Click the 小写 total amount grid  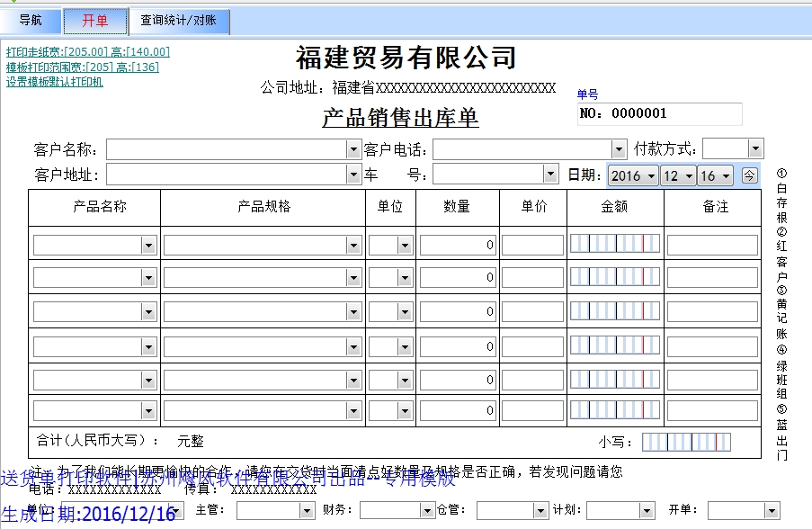pos(686,442)
